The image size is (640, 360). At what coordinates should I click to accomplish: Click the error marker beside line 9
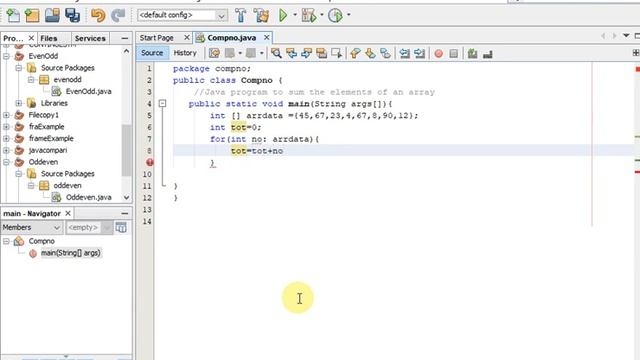(x=150, y=162)
